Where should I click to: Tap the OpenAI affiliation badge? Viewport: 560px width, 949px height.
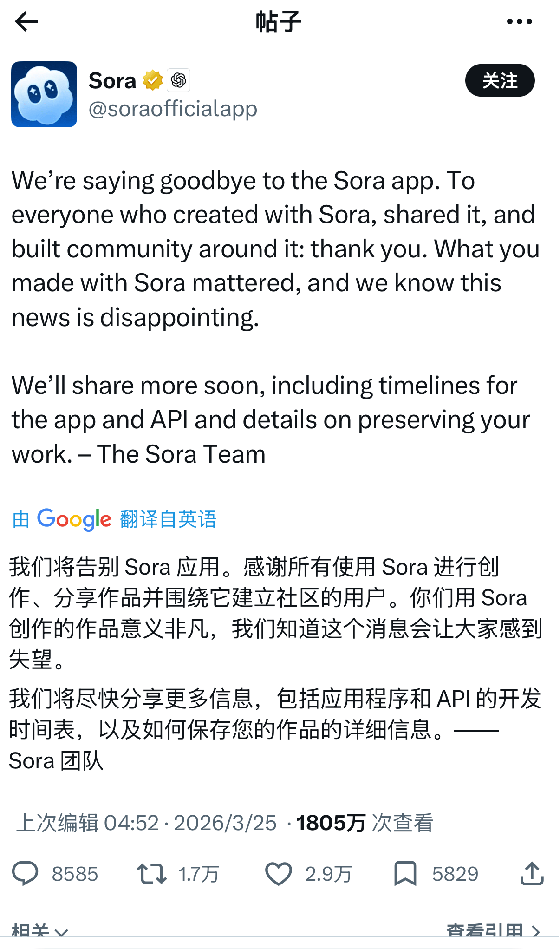pyautogui.click(x=179, y=80)
